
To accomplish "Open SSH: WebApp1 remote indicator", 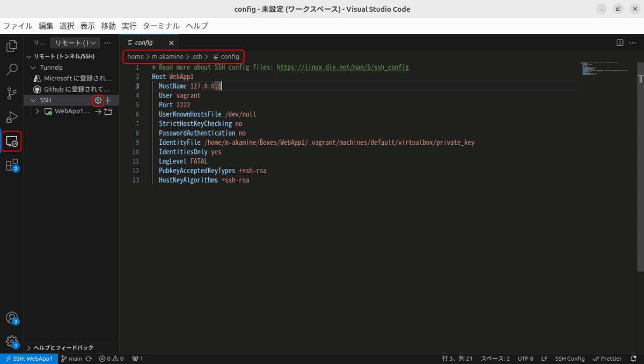I will [29, 359].
